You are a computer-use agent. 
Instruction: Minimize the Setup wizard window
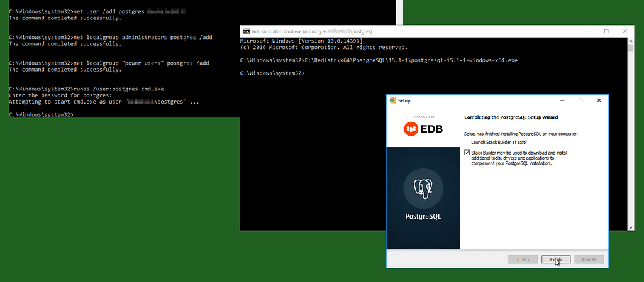[562, 100]
